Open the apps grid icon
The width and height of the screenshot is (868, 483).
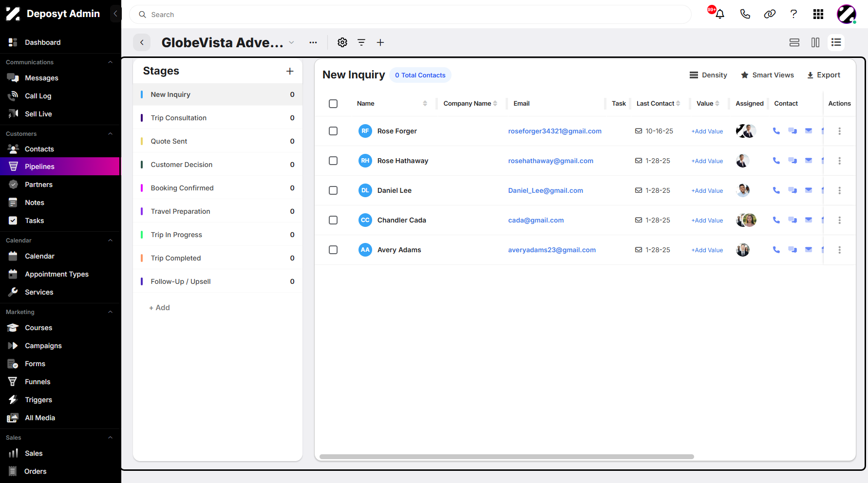pos(818,14)
